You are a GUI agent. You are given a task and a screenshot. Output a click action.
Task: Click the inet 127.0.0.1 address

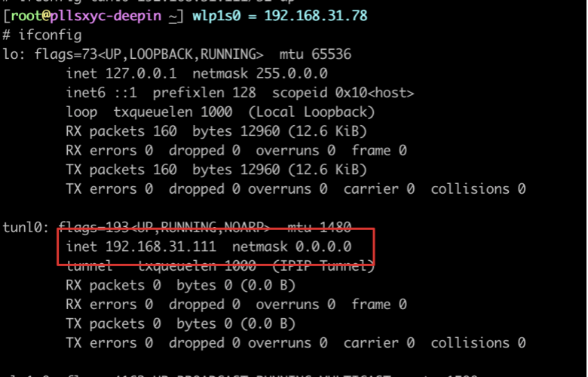coord(121,74)
